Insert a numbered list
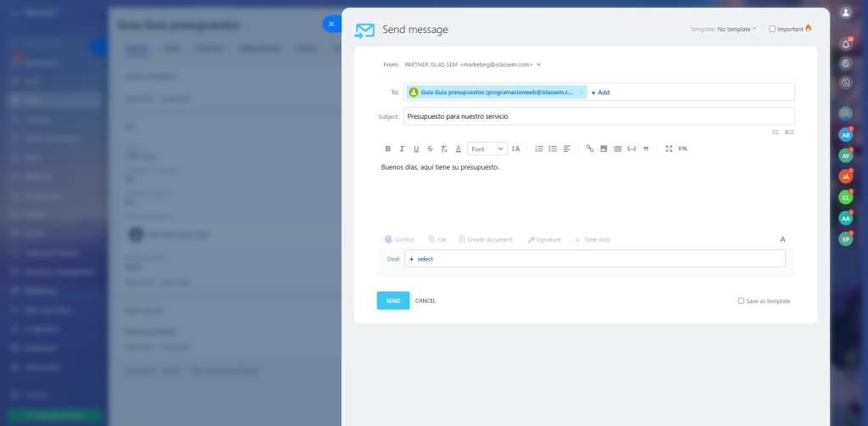868x426 pixels. pos(539,149)
